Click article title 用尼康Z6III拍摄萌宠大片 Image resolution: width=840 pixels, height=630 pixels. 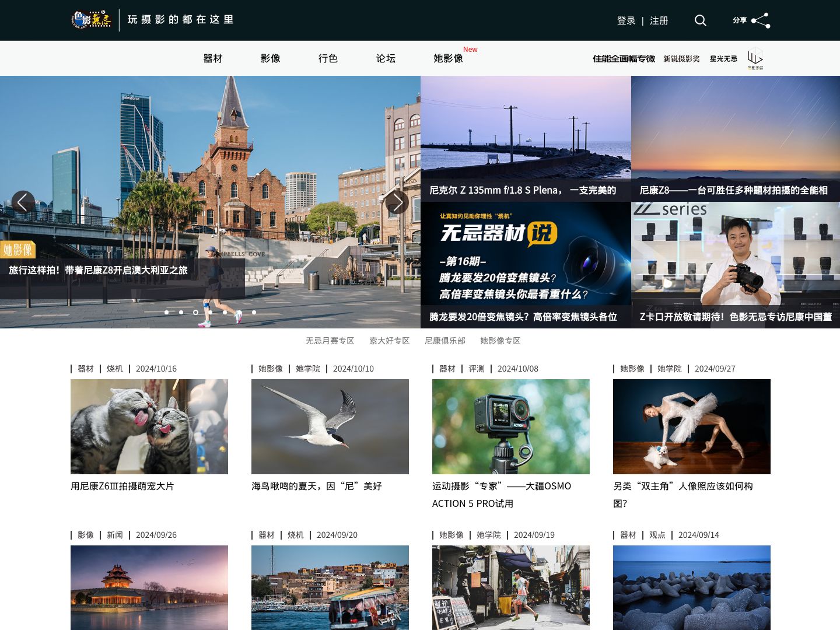123,486
